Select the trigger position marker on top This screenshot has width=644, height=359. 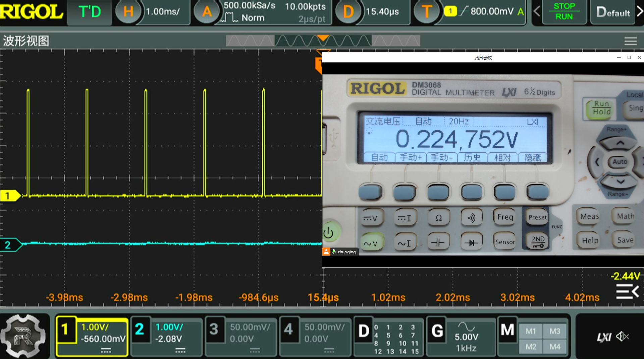click(x=323, y=38)
